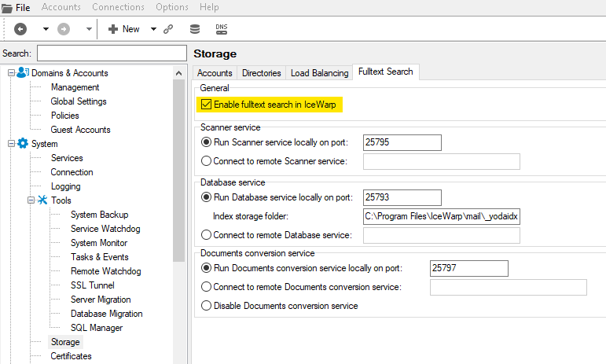Image resolution: width=606 pixels, height=364 pixels.
Task: Click the Documents conversion port field 25797
Action: tap(469, 268)
